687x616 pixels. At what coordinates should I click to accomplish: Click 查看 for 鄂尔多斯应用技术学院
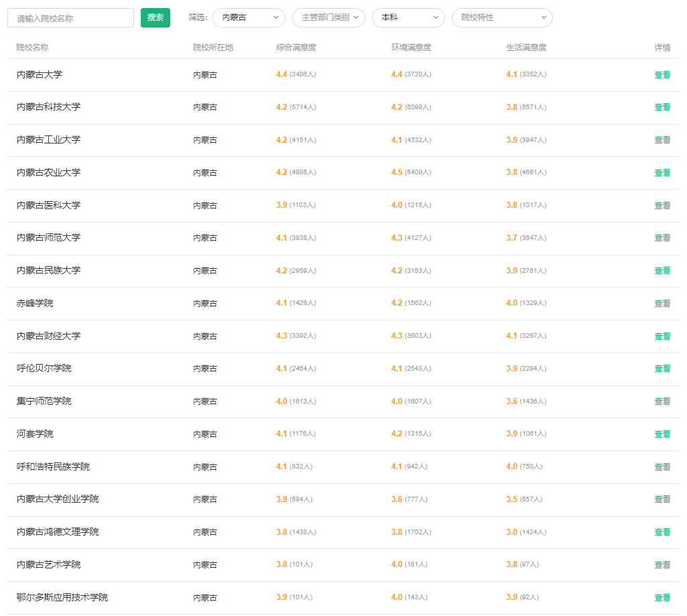(662, 598)
